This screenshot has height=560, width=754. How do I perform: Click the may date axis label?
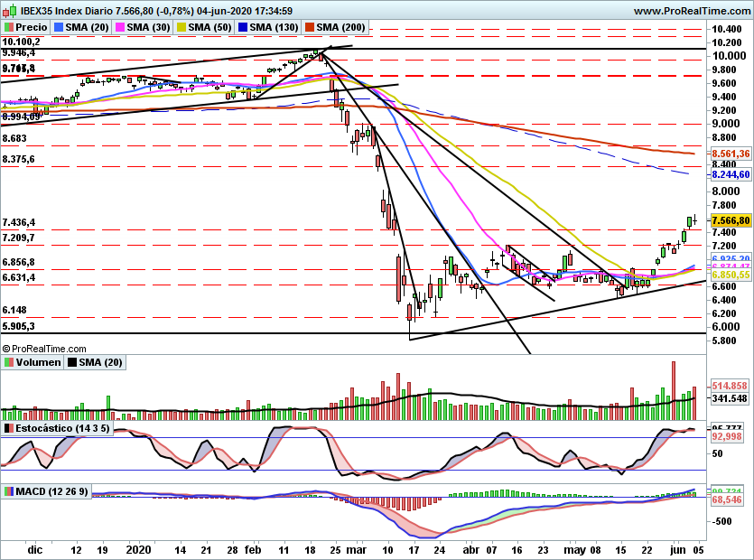(573, 550)
